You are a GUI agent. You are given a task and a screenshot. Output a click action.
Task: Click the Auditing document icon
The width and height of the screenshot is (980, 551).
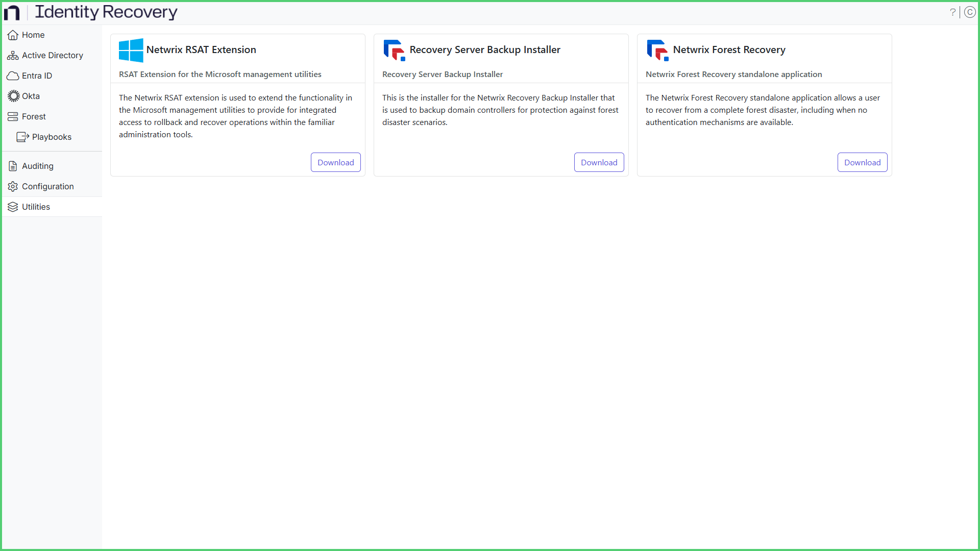[13, 166]
